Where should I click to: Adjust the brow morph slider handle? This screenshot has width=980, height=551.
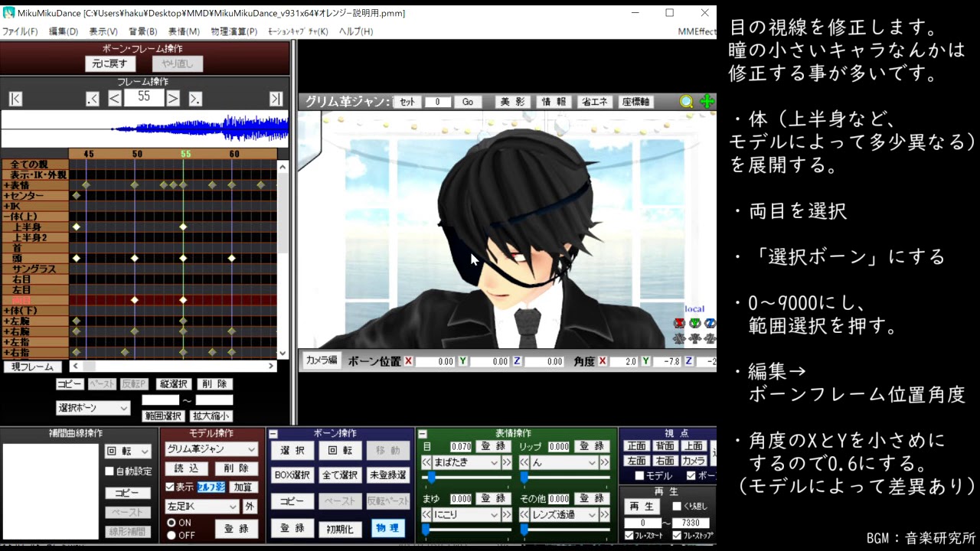pos(425,530)
